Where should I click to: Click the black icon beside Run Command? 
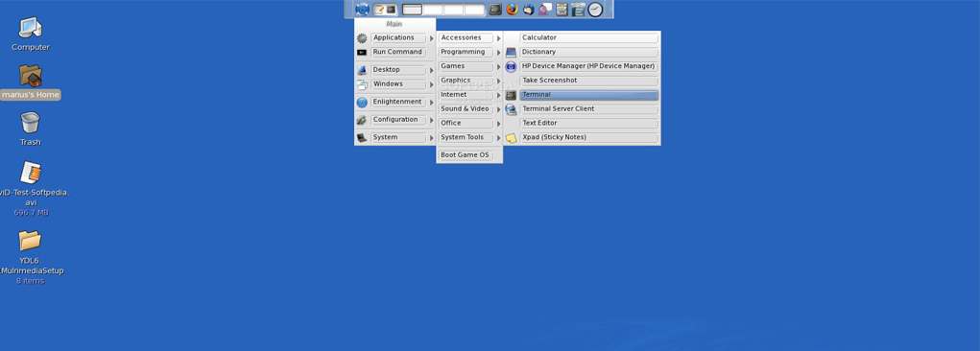(362, 53)
